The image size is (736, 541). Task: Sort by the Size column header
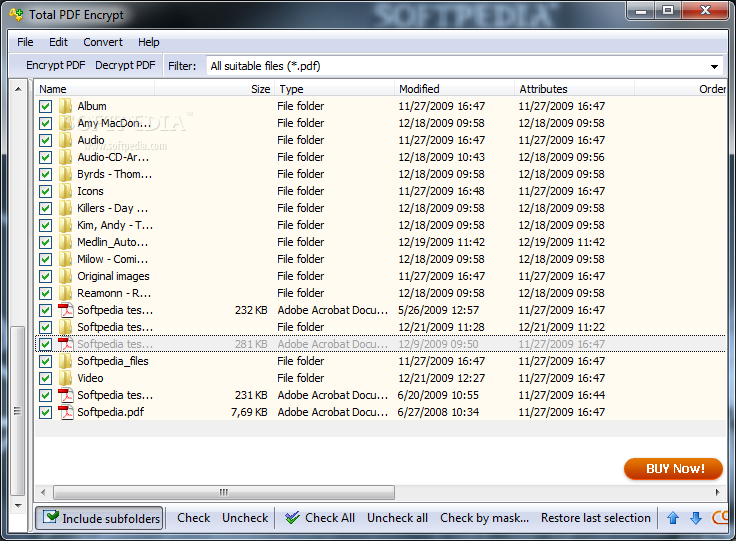click(214, 89)
